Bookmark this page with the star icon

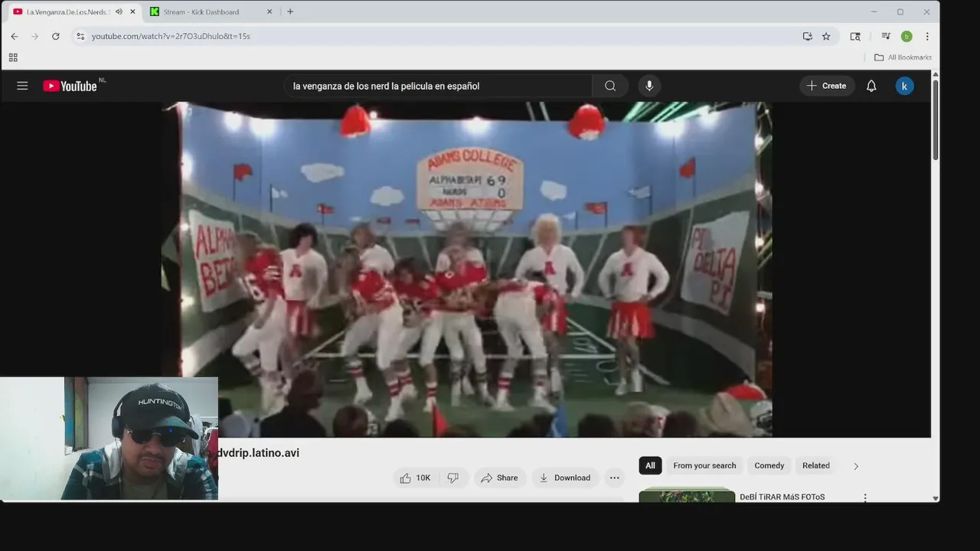click(x=826, y=36)
